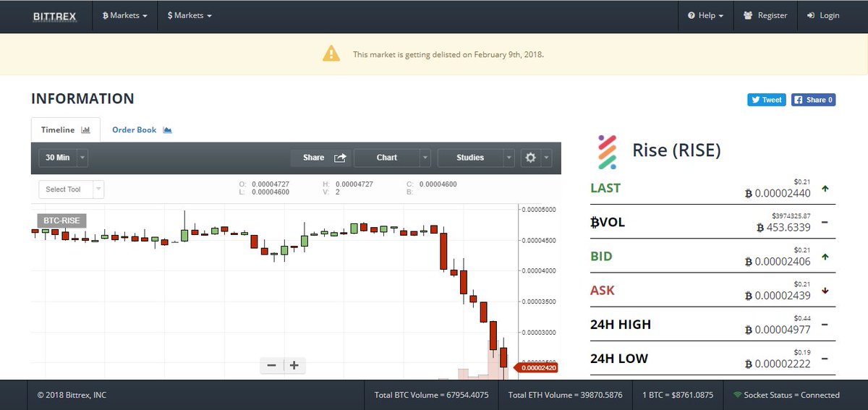Click the ASK value 0.00002439

(x=778, y=296)
